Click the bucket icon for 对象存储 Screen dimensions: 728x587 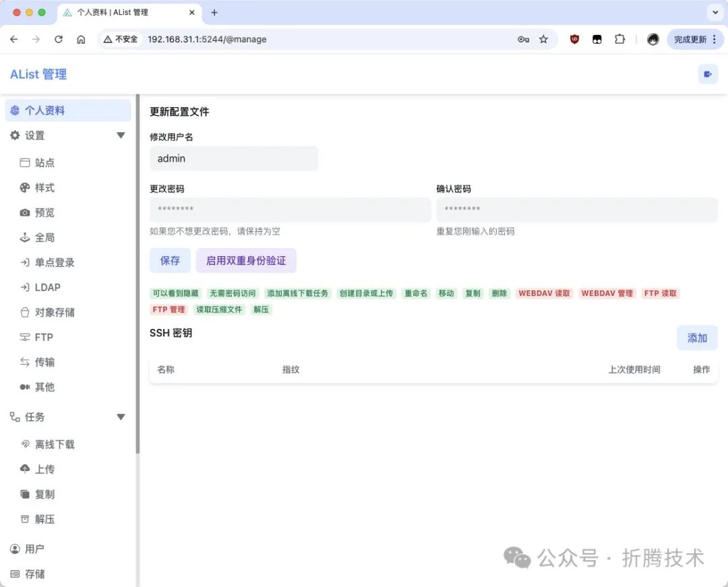pos(25,312)
